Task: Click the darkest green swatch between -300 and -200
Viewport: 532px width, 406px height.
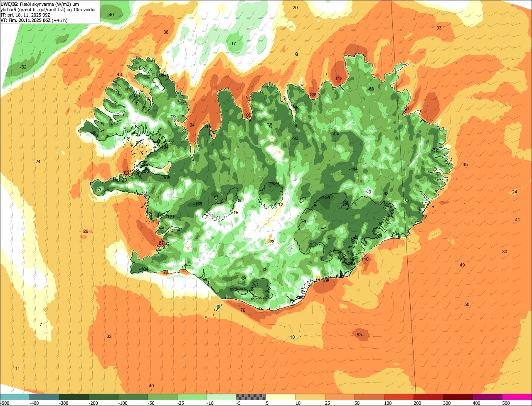Action: coord(74,397)
